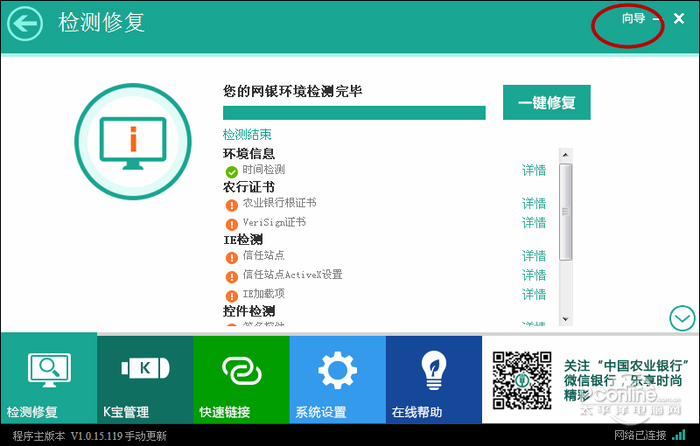The height and width of the screenshot is (446, 700).
Task: Click the warning icon beside VeriSign证书
Action: click(231, 224)
